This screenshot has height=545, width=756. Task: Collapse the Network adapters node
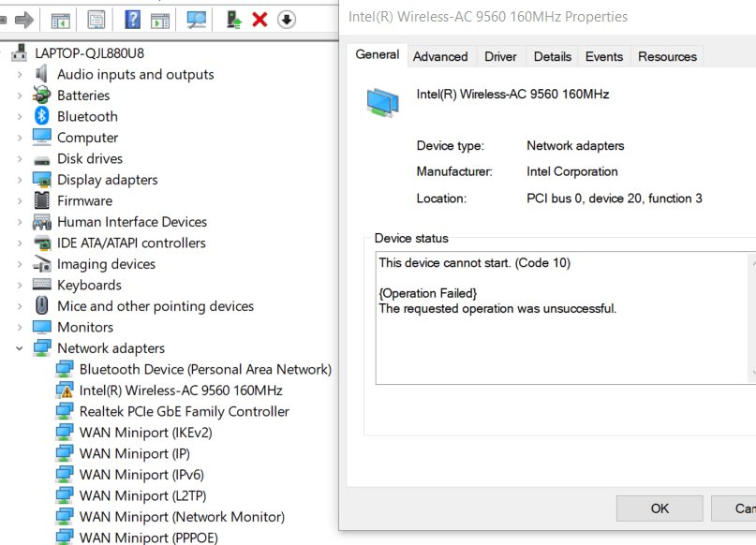tap(20, 348)
